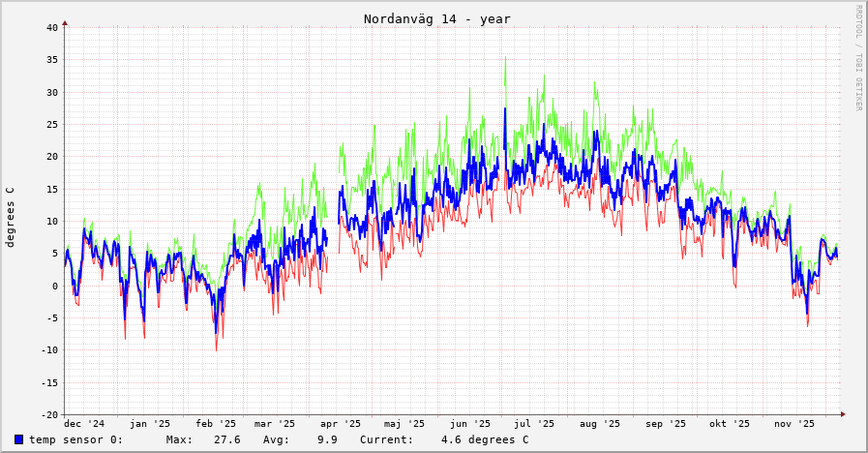Click the highest green peak in early July
868x453 pixels.
tap(504, 57)
